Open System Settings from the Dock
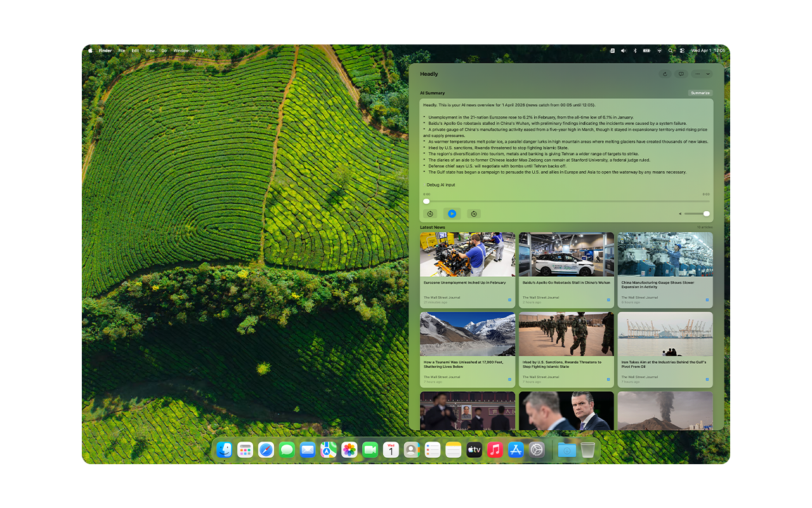Image resolution: width=812 pixels, height=508 pixels. [x=537, y=450]
